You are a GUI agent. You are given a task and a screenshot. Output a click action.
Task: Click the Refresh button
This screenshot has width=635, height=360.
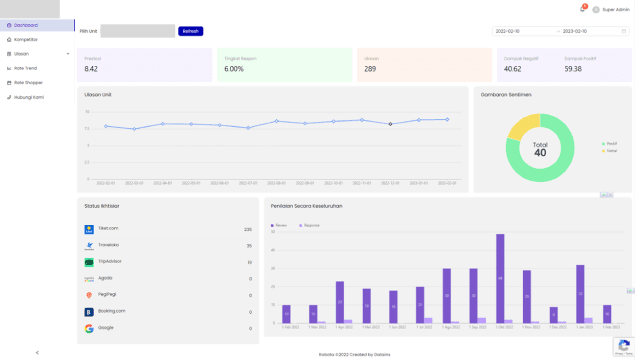[191, 31]
